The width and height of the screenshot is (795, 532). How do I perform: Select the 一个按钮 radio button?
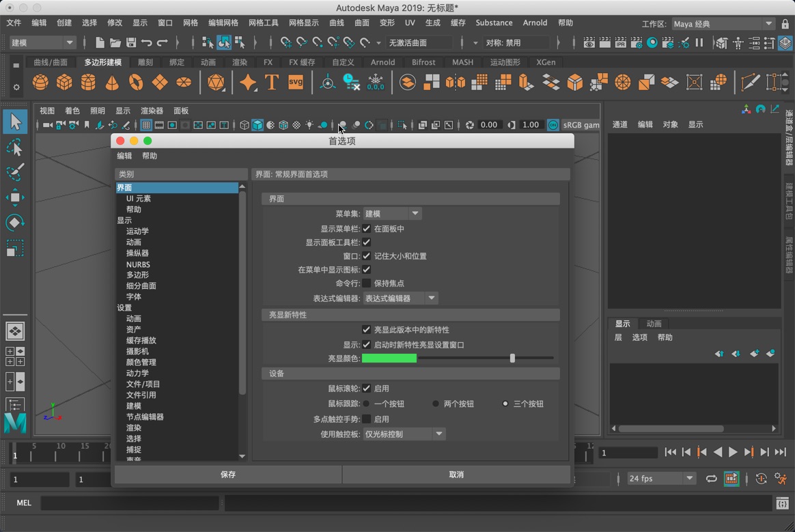click(367, 404)
